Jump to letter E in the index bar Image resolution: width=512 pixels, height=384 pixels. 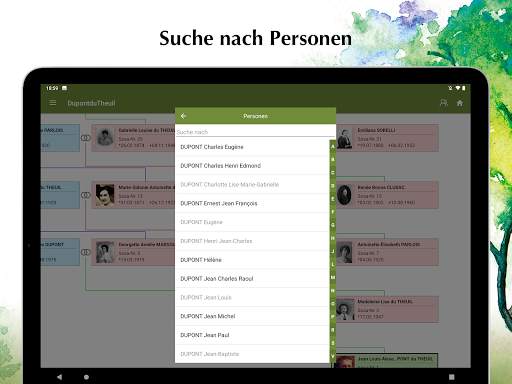pos(333,199)
